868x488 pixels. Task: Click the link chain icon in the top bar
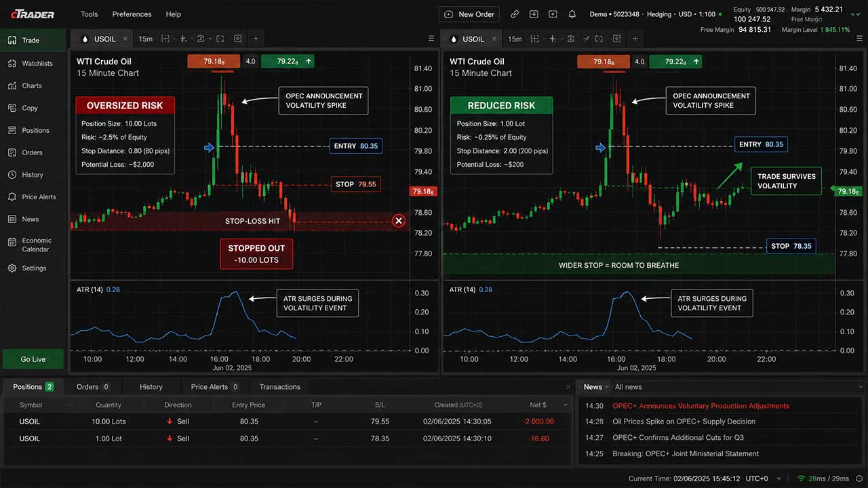pos(515,14)
